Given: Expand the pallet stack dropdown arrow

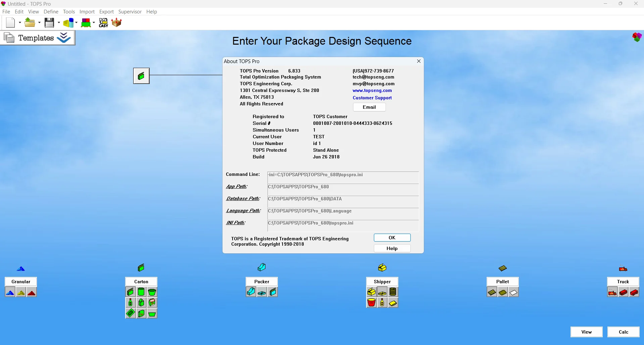Looking at the screenshot, I should point(94,23).
